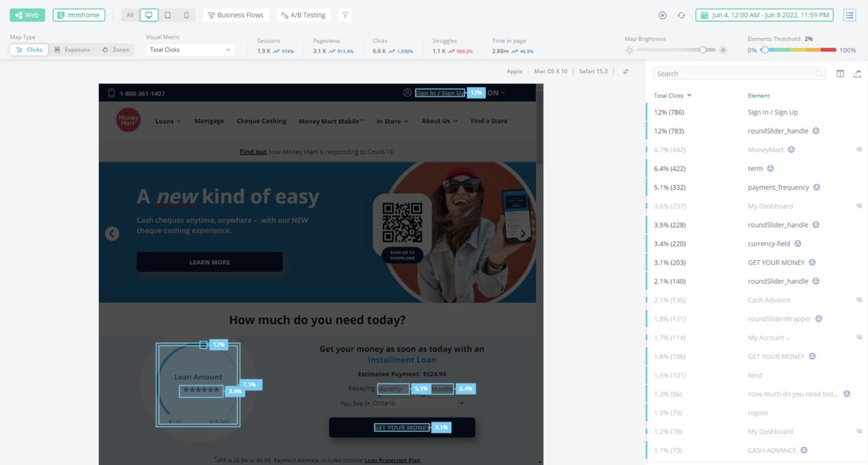Adjust the Map Brightness slider handle
Image resolution: width=868 pixels, height=465 pixels.
coord(703,50)
